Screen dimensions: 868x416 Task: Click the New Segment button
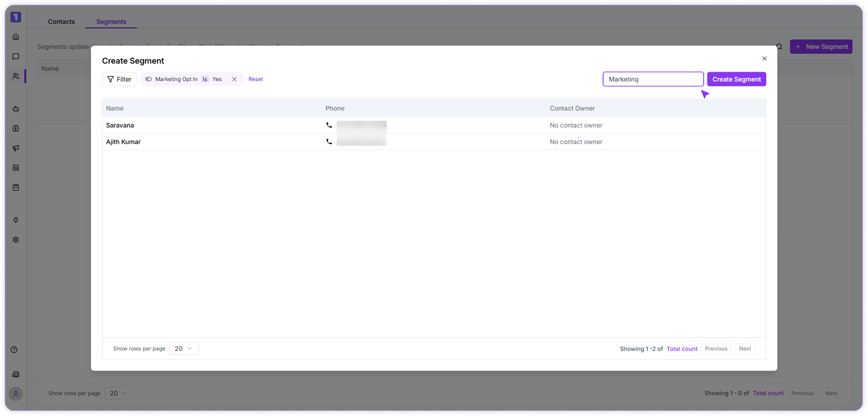821,46
